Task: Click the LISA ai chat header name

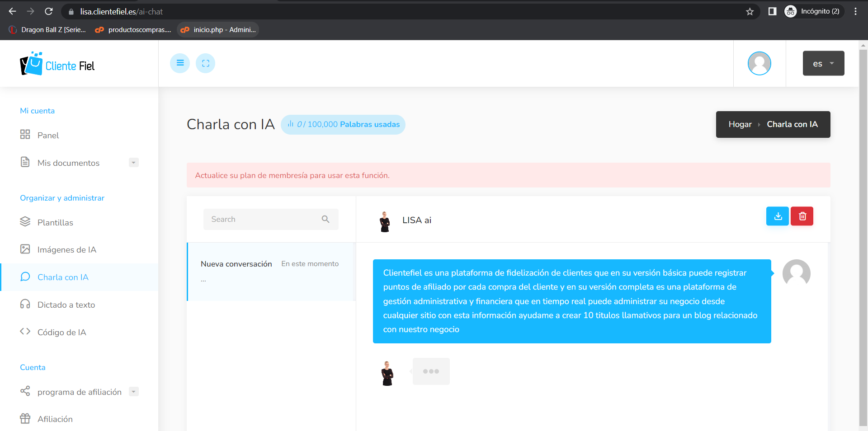Action: (417, 220)
